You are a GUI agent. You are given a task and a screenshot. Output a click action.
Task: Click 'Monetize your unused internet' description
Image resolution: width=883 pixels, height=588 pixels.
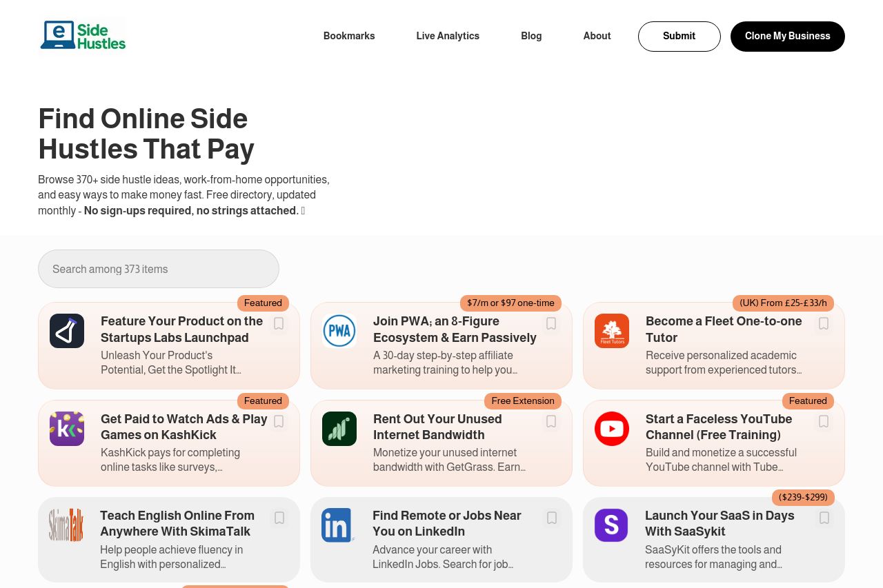449,460
